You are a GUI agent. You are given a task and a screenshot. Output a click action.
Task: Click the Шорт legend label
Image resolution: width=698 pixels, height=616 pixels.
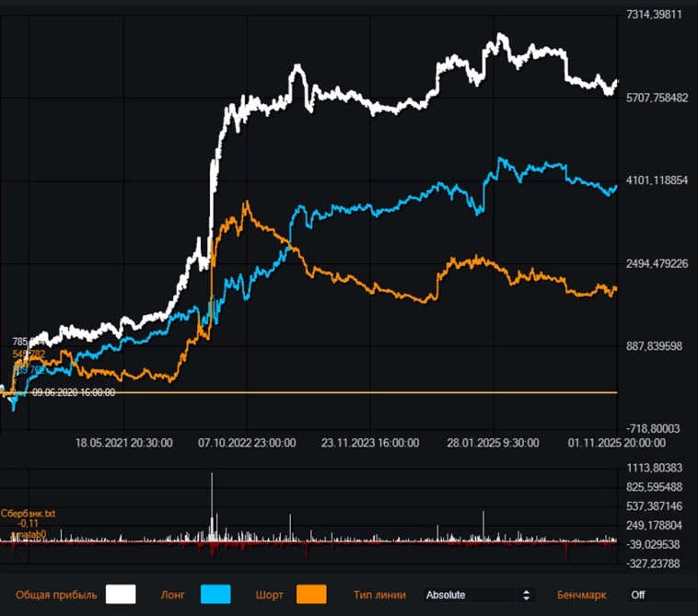click(269, 595)
